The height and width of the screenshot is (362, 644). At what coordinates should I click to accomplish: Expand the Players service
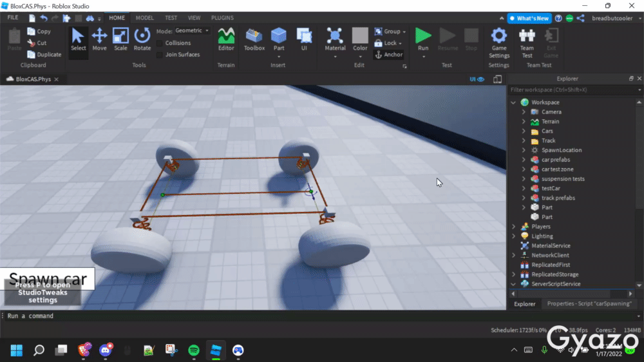pos(513,226)
